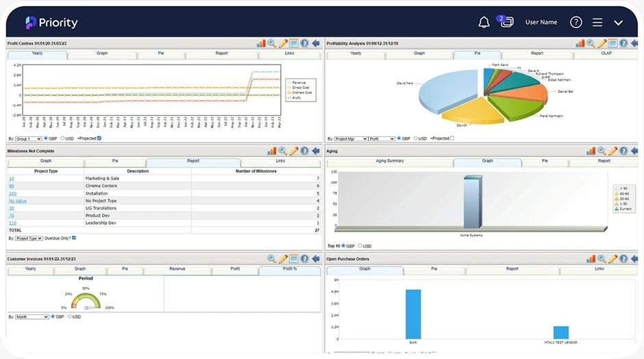Image resolution: width=644 pixels, height=359 pixels.
Task: Click the calendar window icon in Customer Invoices
Action: pos(294,259)
